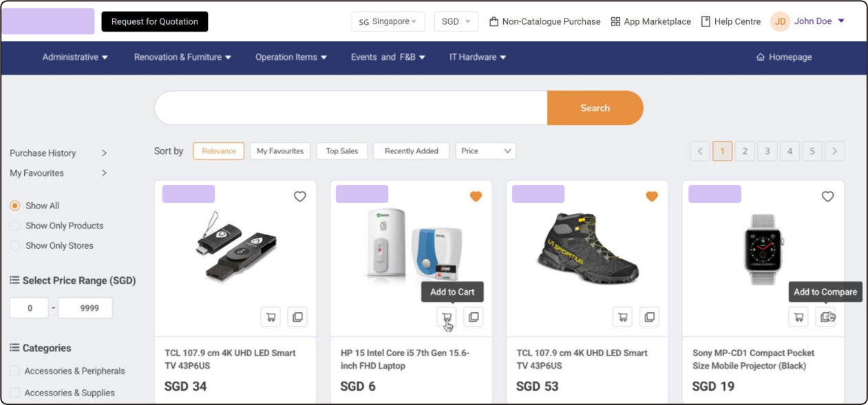Toggle the orange heart on SGD 53 card
The width and height of the screenshot is (868, 405).
pyautogui.click(x=652, y=197)
